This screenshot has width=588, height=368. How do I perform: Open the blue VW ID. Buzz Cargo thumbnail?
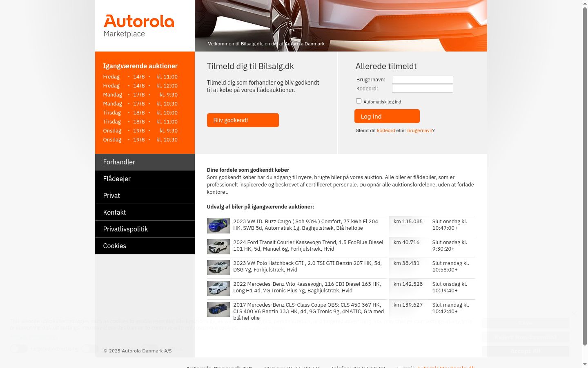click(218, 226)
